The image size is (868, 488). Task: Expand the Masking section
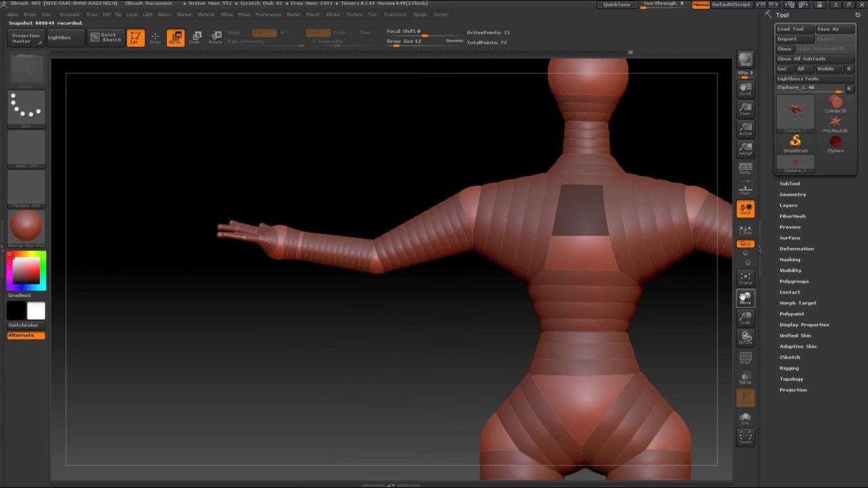point(789,260)
